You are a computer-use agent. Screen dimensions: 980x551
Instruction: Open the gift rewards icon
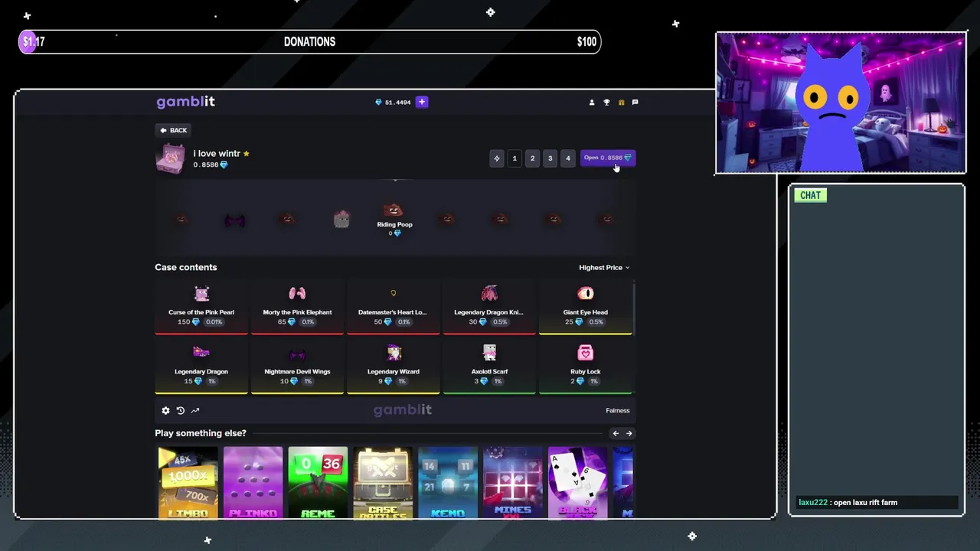click(621, 102)
